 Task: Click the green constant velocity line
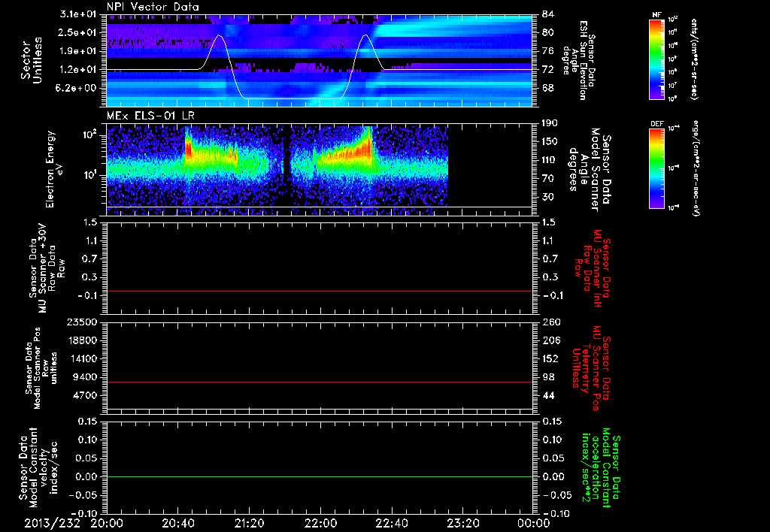pos(320,476)
